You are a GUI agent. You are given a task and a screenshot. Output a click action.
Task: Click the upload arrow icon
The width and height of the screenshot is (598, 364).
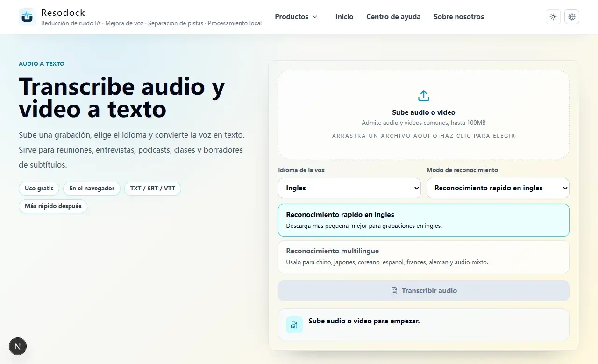(424, 96)
